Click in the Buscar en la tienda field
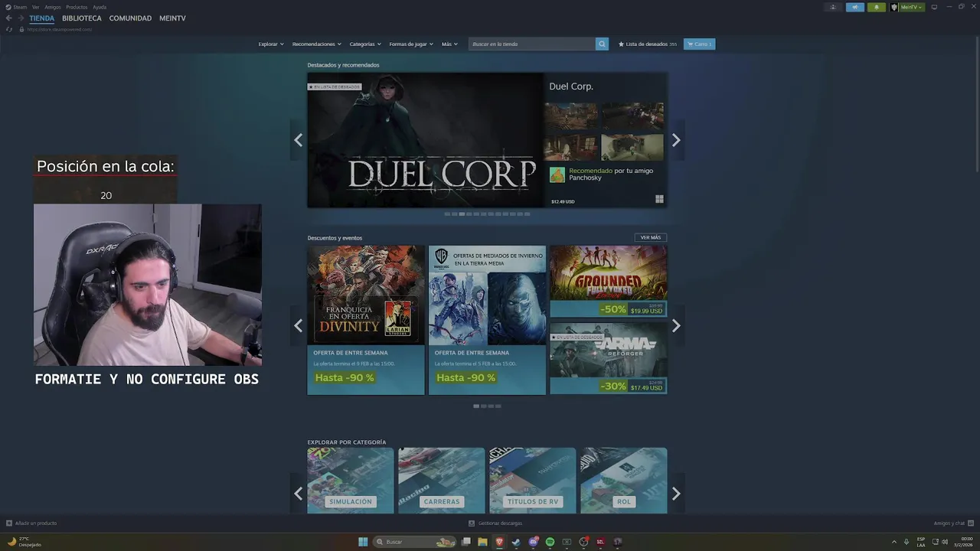Viewport: 980px width, 551px height. click(x=532, y=44)
